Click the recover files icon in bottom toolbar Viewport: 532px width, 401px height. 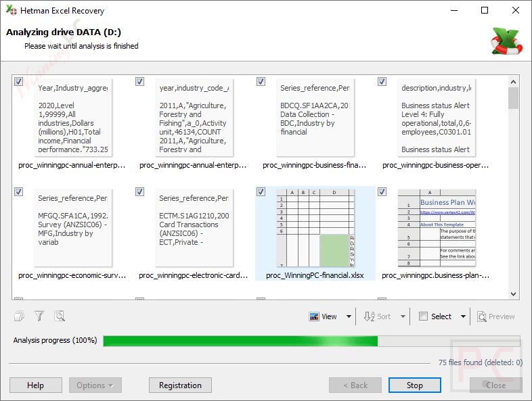[20, 316]
